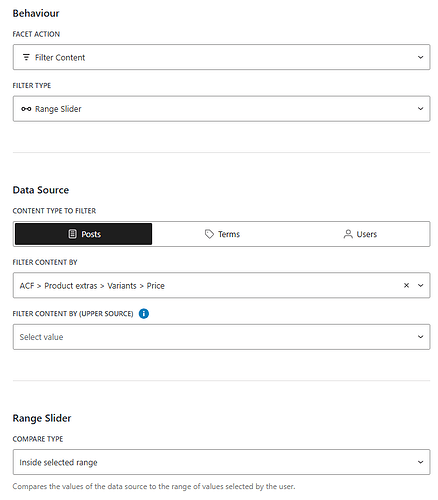
Task: Open the Upper Source Select value dropdown
Action: click(x=221, y=337)
